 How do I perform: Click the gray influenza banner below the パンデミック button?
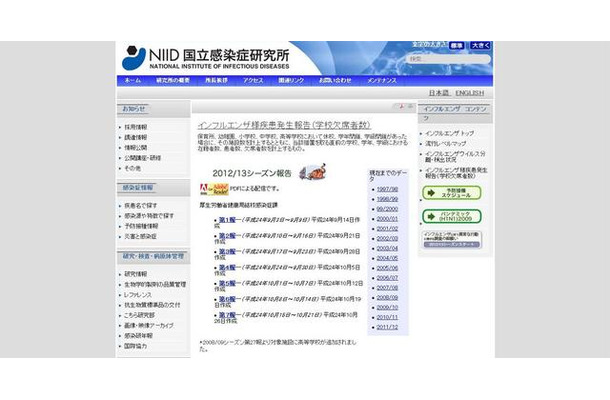coord(452,239)
